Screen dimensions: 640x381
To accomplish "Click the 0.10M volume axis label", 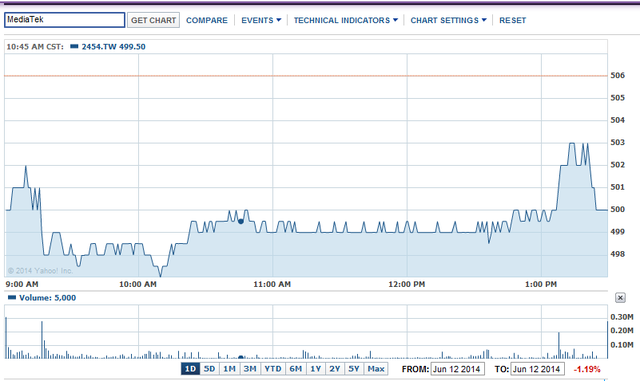I will point(622,345).
